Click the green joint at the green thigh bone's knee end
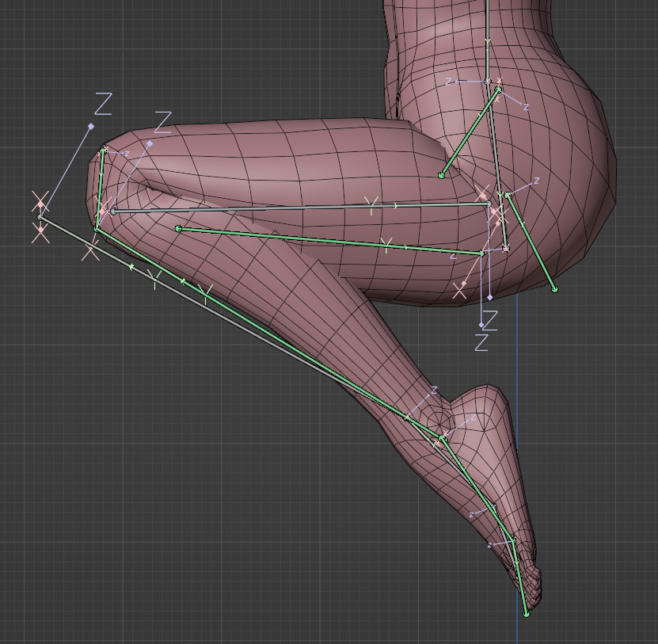This screenshot has height=644, width=658. (x=178, y=228)
